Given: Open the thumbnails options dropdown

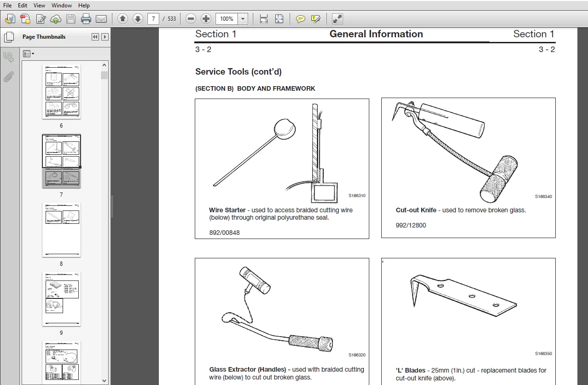Looking at the screenshot, I should click(29, 54).
